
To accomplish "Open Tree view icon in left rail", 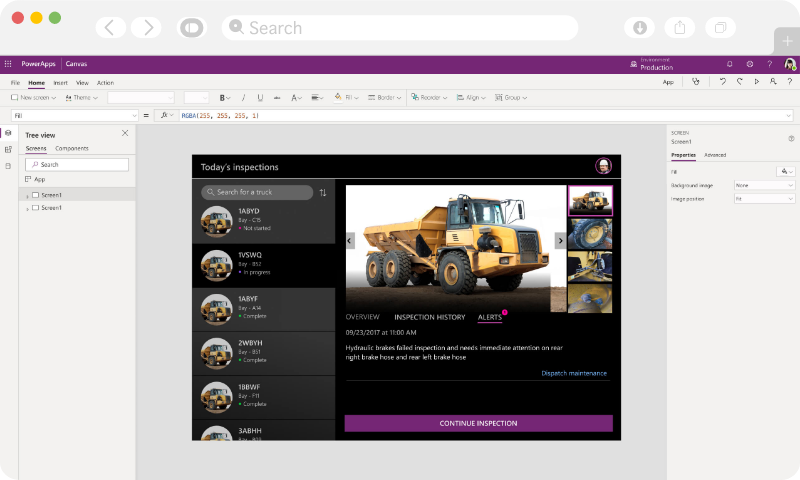I will coord(8,133).
